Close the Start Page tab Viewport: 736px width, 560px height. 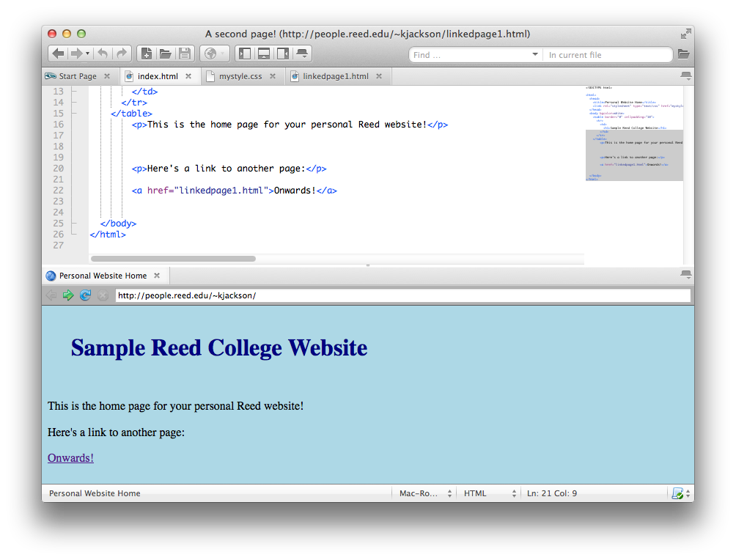[107, 76]
